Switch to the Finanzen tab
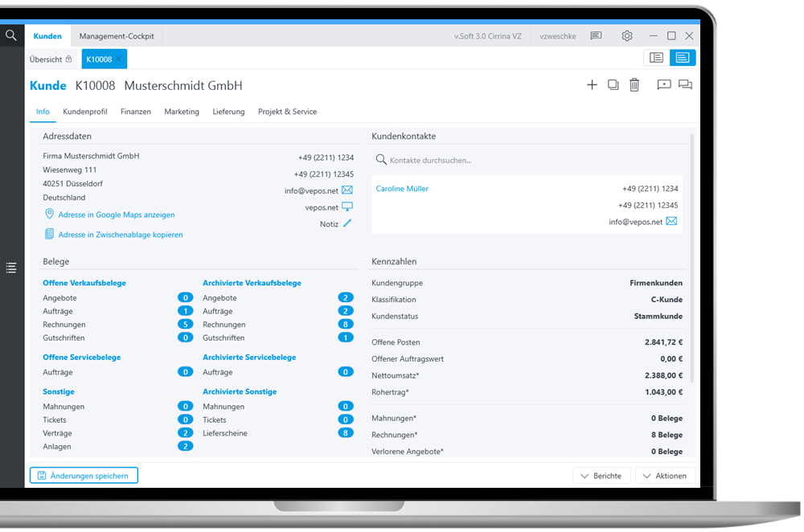 [136, 112]
